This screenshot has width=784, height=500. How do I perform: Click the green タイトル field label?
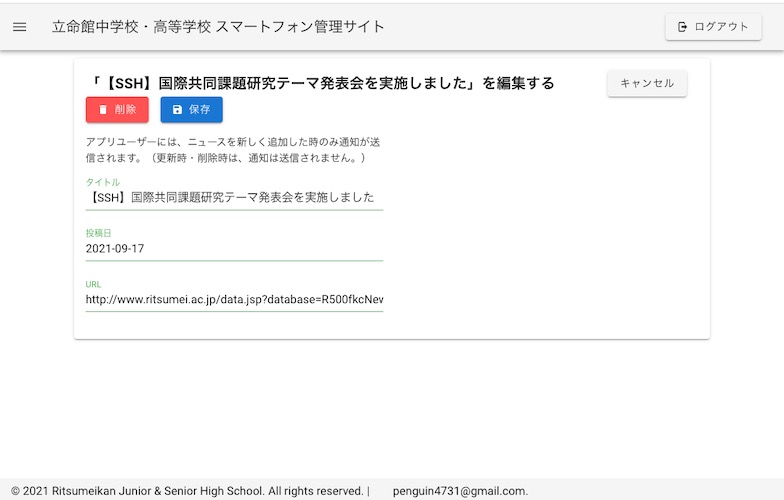tap(103, 182)
